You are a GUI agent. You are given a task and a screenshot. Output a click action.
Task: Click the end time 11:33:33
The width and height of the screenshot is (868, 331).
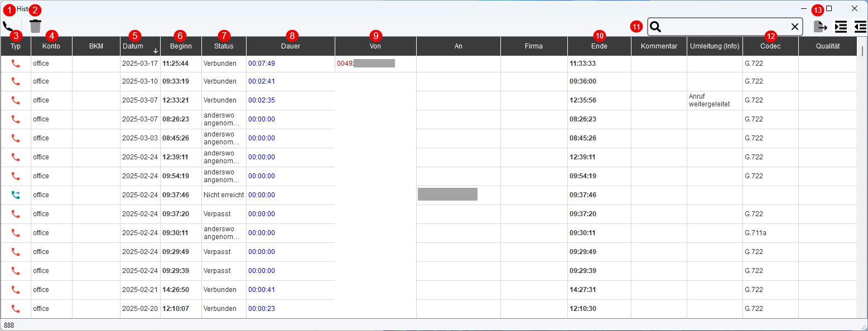click(x=582, y=64)
